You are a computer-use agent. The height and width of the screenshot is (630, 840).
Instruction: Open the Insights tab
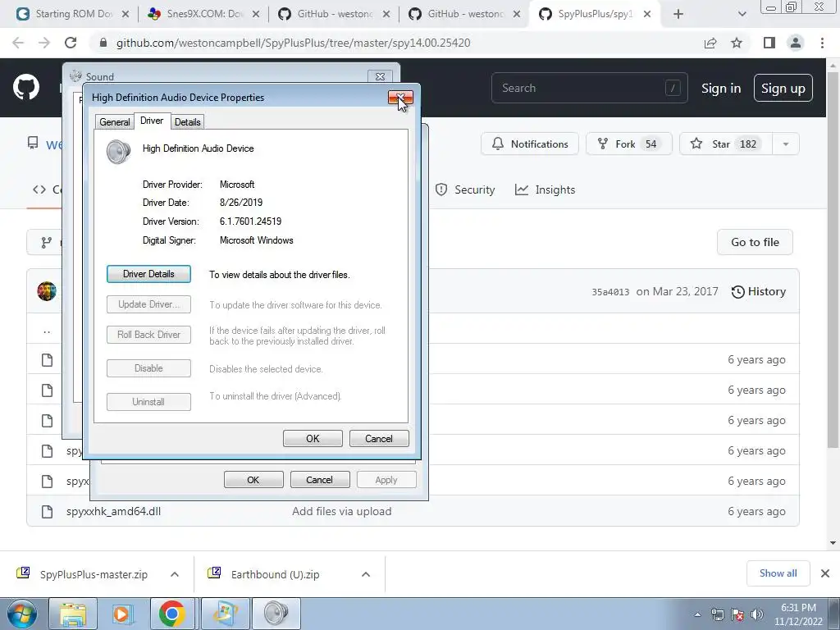pos(545,189)
